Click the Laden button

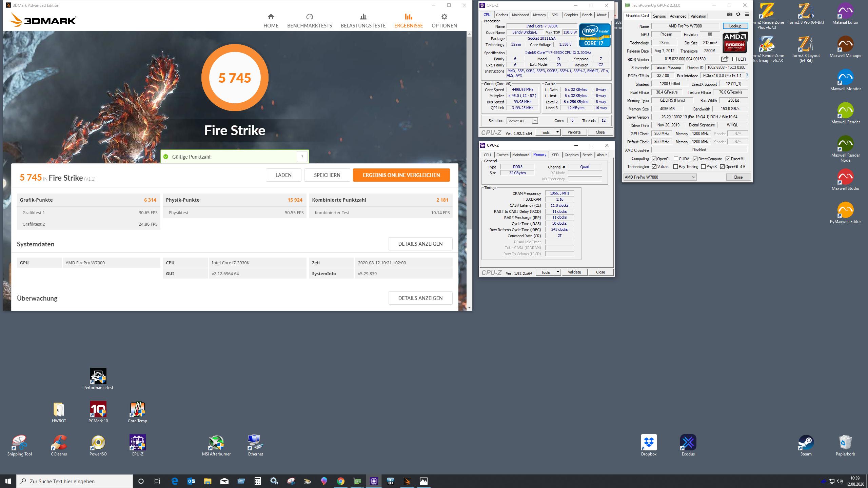click(283, 175)
